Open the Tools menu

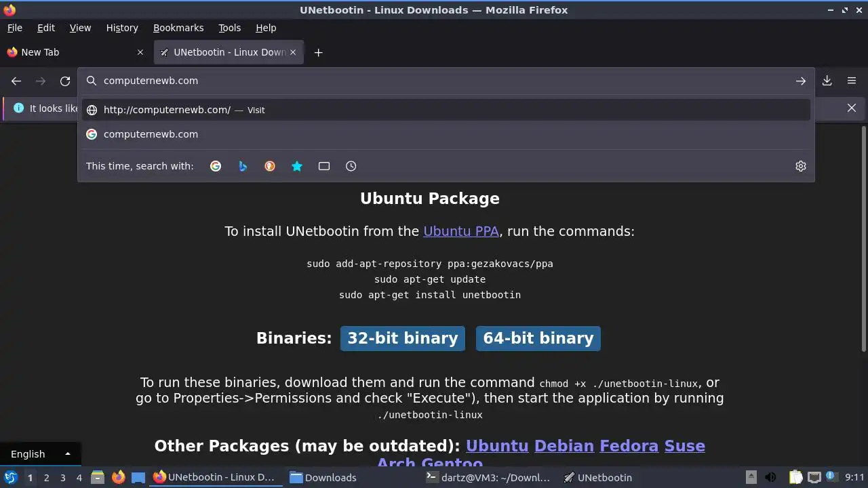point(230,28)
